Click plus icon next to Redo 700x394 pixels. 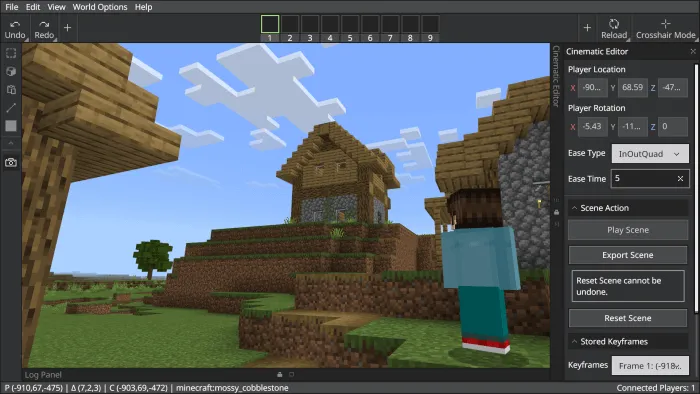click(x=67, y=28)
